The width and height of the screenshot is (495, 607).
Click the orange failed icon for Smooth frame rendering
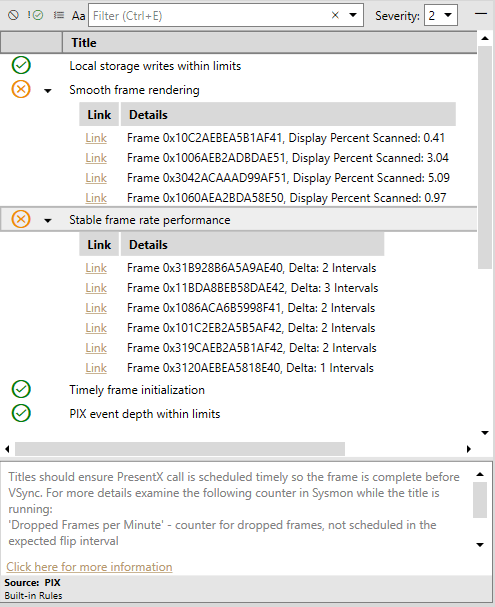click(21, 89)
